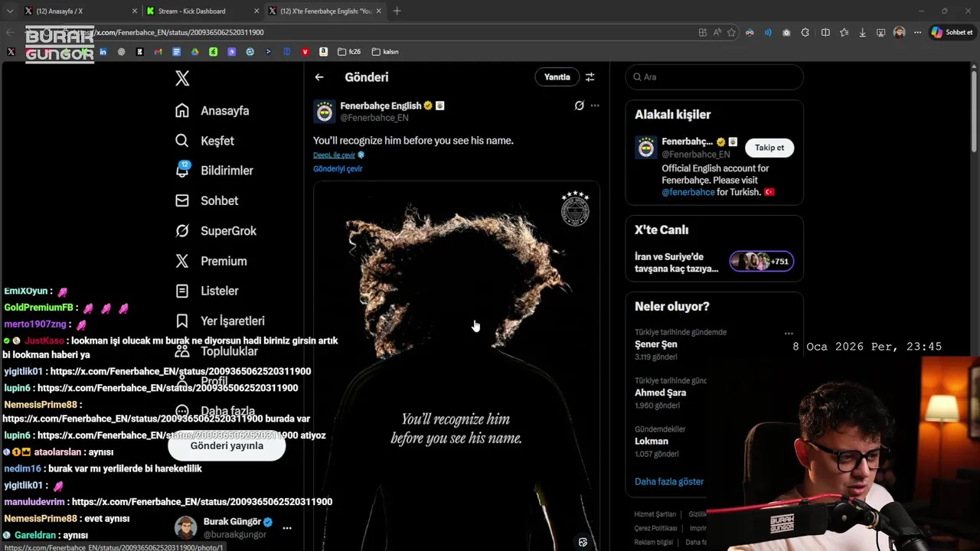The image size is (980, 551).
Task: Click the Grok icon on the post
Action: coord(580,106)
